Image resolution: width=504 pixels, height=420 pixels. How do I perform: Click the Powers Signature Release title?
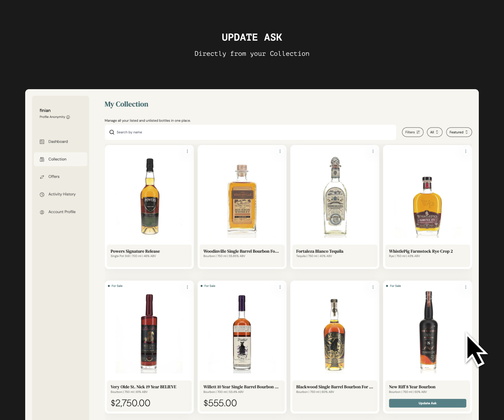pos(135,251)
